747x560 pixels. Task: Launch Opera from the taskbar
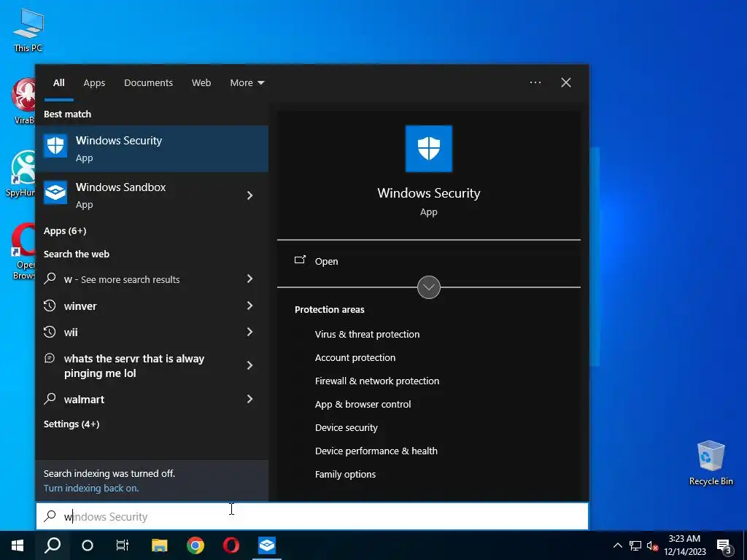231,545
